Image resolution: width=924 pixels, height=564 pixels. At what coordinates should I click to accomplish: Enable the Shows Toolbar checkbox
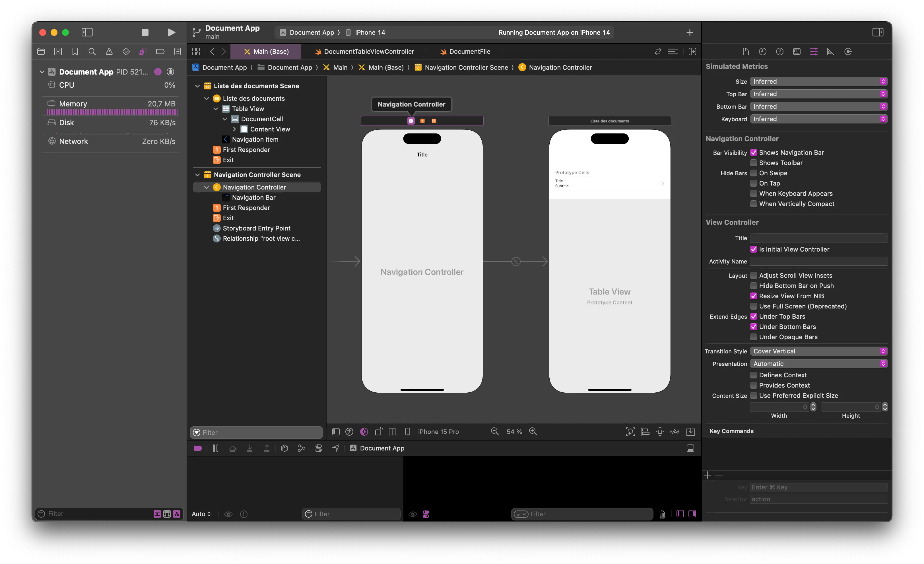tap(753, 163)
